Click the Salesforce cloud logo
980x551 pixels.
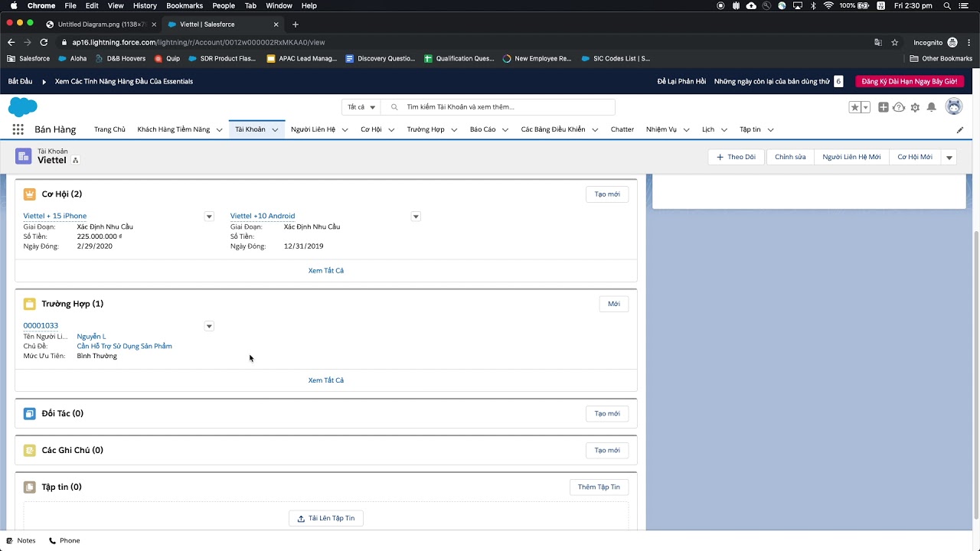tap(23, 107)
